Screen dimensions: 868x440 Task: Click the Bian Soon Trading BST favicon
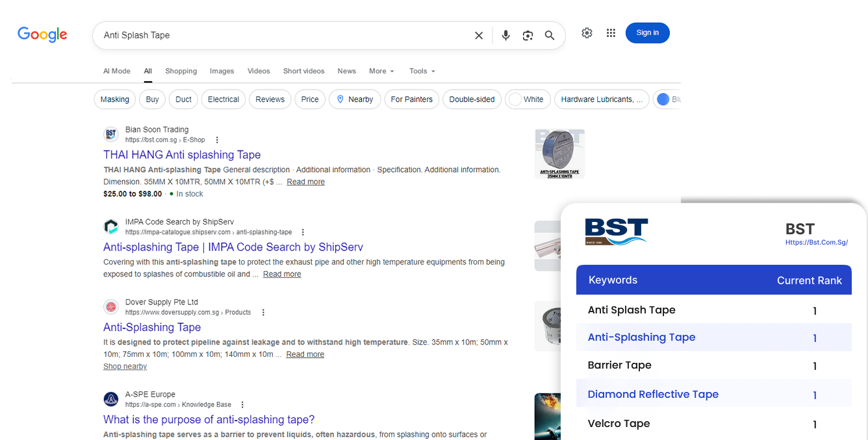(x=111, y=134)
